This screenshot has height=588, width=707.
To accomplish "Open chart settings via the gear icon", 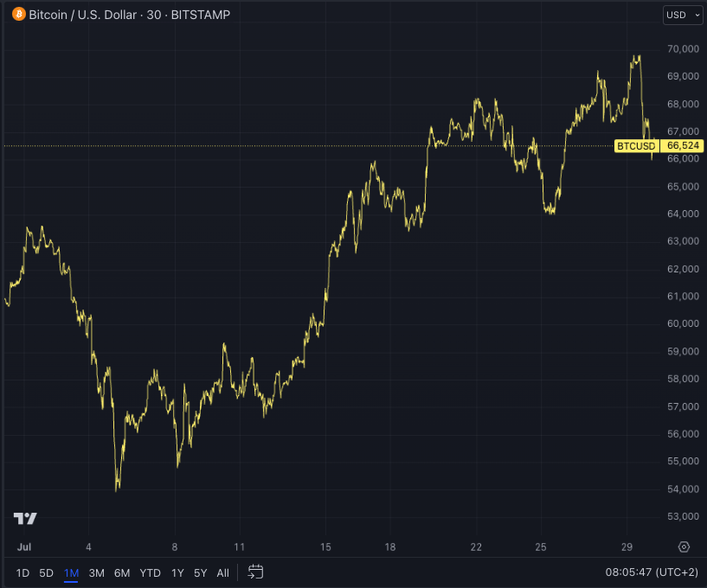I will 683,547.
